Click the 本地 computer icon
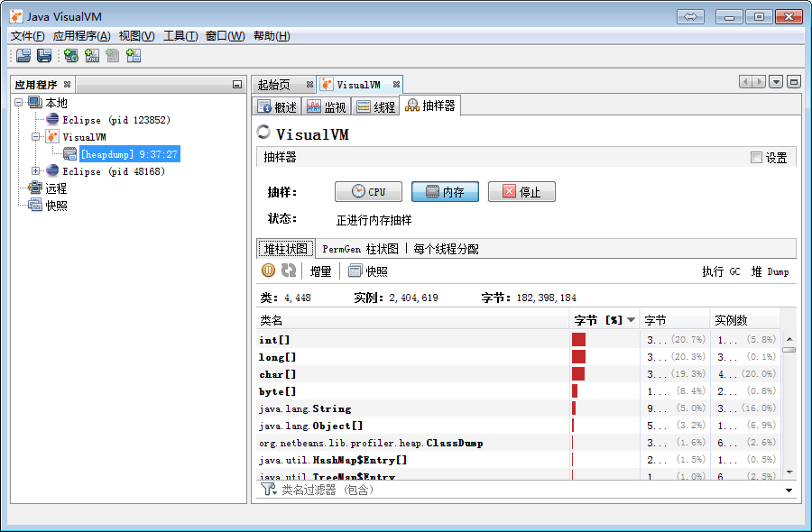Screen dimensions: 812x532 (35, 102)
